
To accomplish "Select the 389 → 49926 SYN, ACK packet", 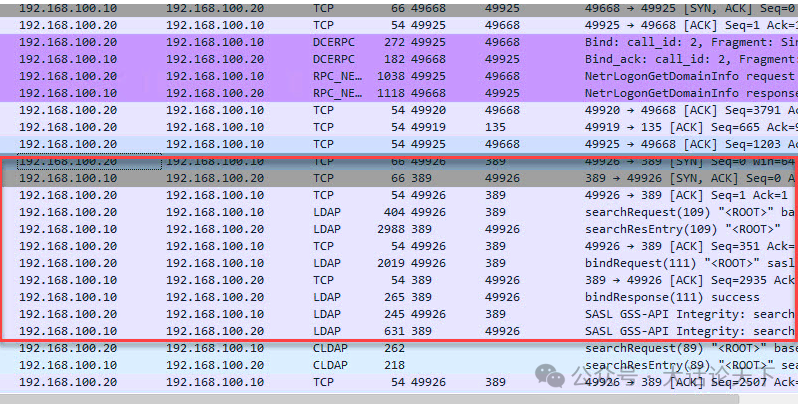I will pyautogui.click(x=400, y=178).
